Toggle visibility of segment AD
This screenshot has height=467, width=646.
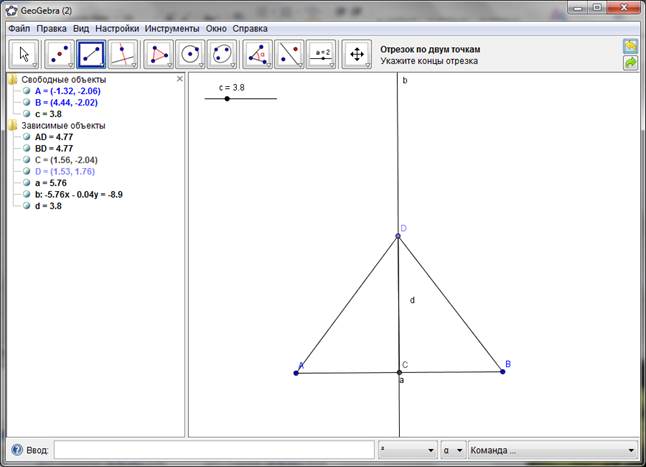(27, 137)
